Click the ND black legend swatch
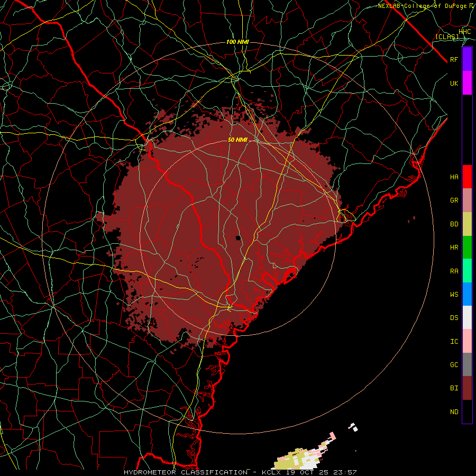The width and height of the screenshot is (476, 476). [467, 411]
